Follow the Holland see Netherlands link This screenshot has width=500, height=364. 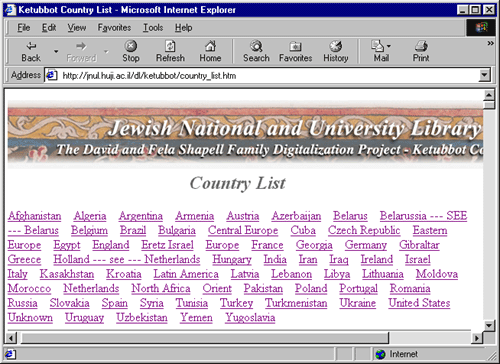pos(127,259)
